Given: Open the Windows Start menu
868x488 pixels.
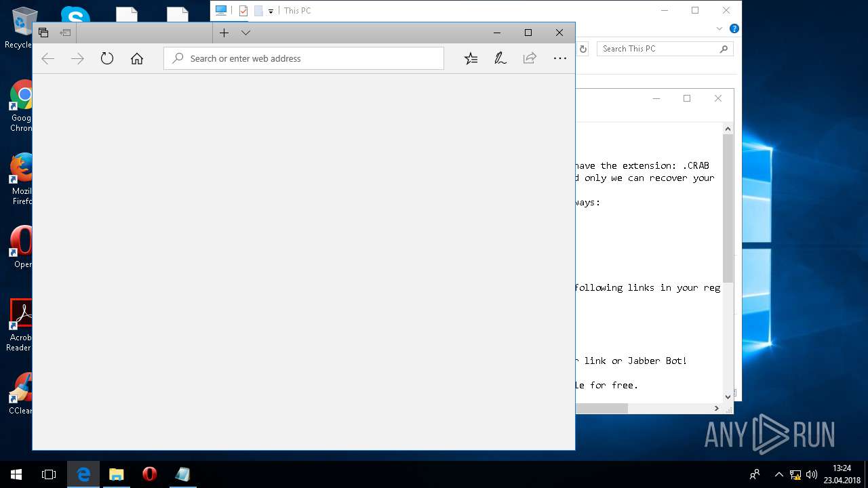Looking at the screenshot, I should (16, 474).
